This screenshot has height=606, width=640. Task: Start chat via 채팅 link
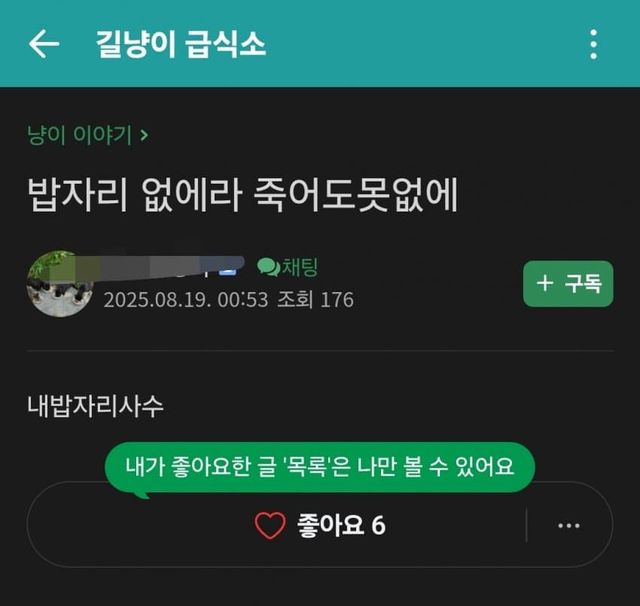tap(300, 267)
